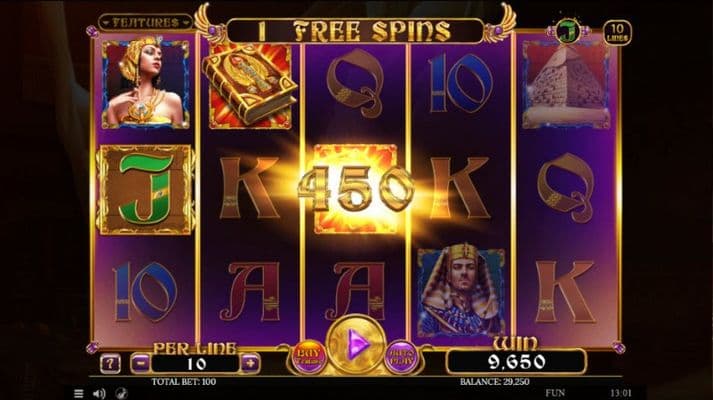Click the Buy Feature red button
This screenshot has height=400, width=713.
pos(309,356)
